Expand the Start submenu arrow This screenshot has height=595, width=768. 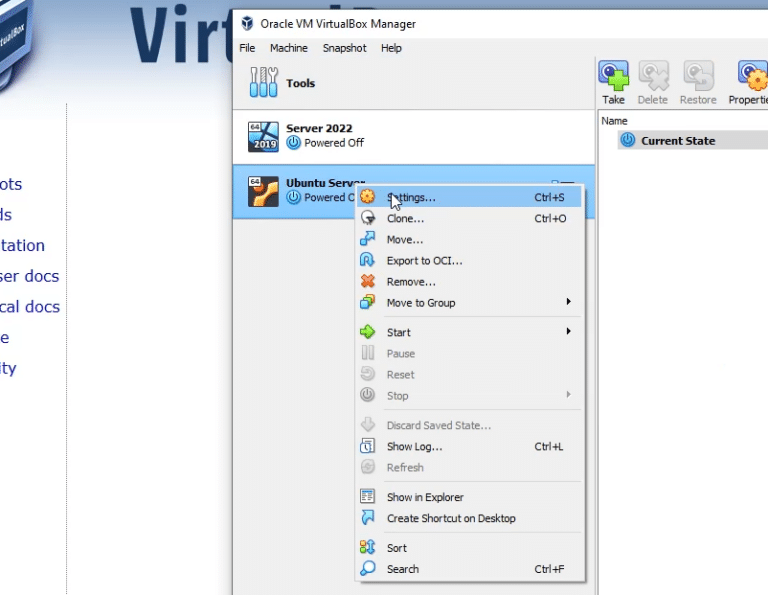[x=569, y=332]
